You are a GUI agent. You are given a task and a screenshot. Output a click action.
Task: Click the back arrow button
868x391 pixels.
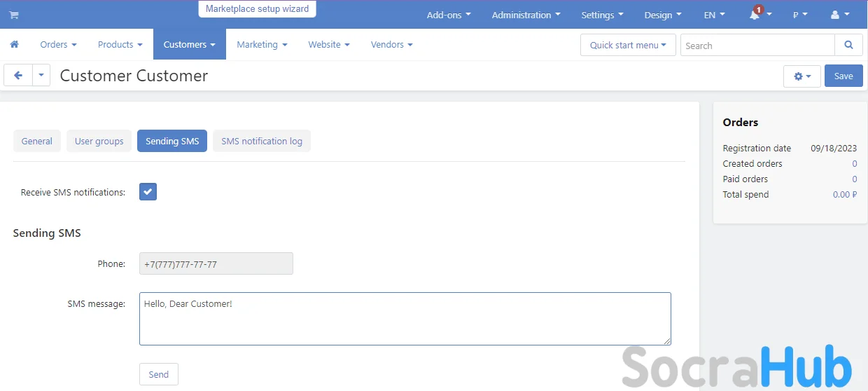18,76
